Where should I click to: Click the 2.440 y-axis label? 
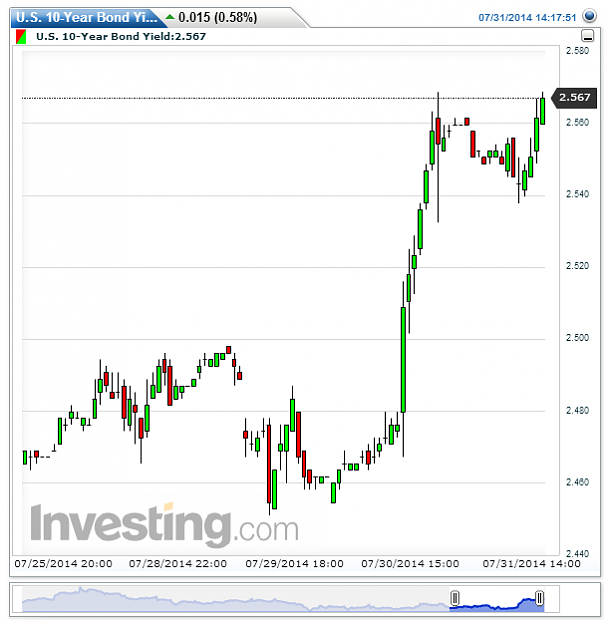[x=577, y=554]
